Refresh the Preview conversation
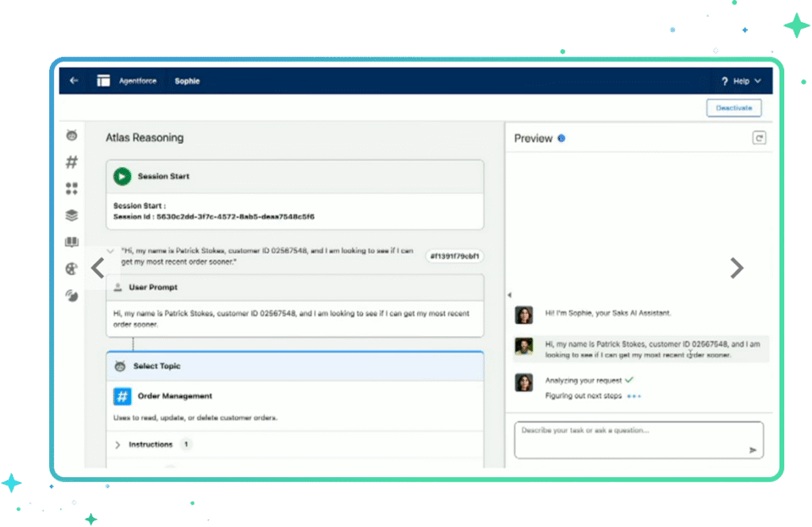The height and width of the screenshot is (527, 812). pos(759,138)
